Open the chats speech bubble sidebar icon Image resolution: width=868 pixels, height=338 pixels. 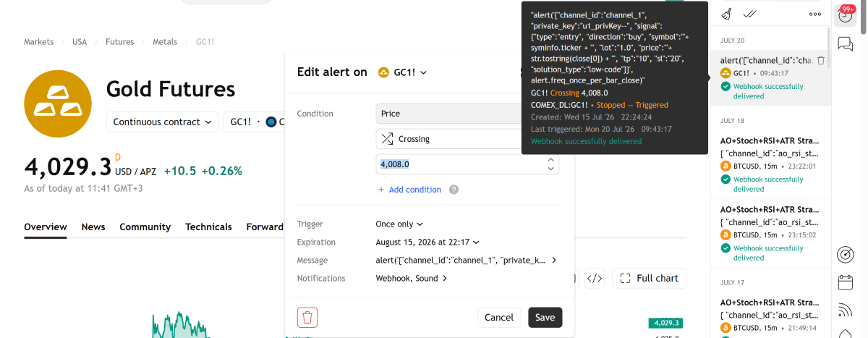(845, 44)
